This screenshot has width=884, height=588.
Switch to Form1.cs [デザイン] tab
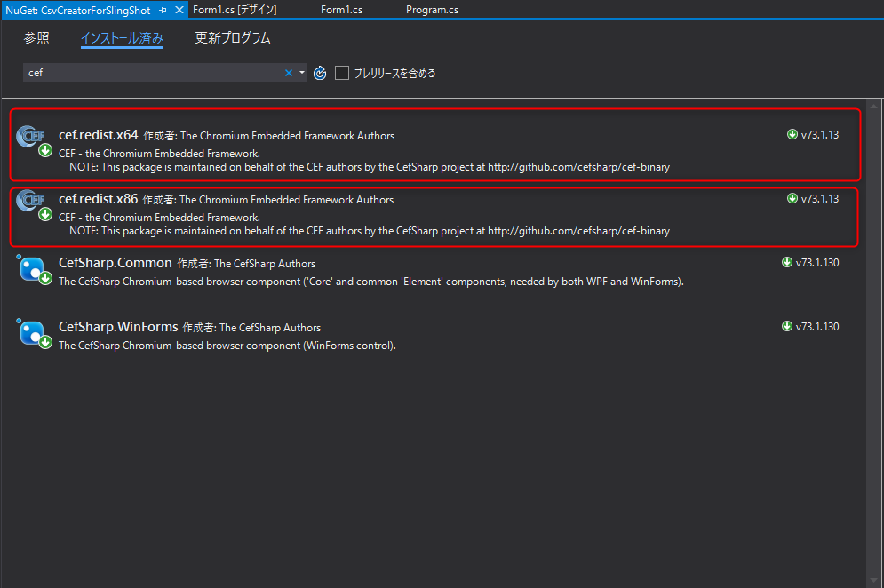point(235,10)
